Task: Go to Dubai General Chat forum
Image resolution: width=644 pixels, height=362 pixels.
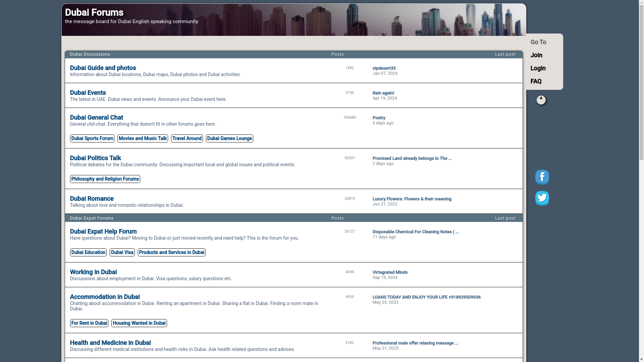Action: click(x=96, y=118)
